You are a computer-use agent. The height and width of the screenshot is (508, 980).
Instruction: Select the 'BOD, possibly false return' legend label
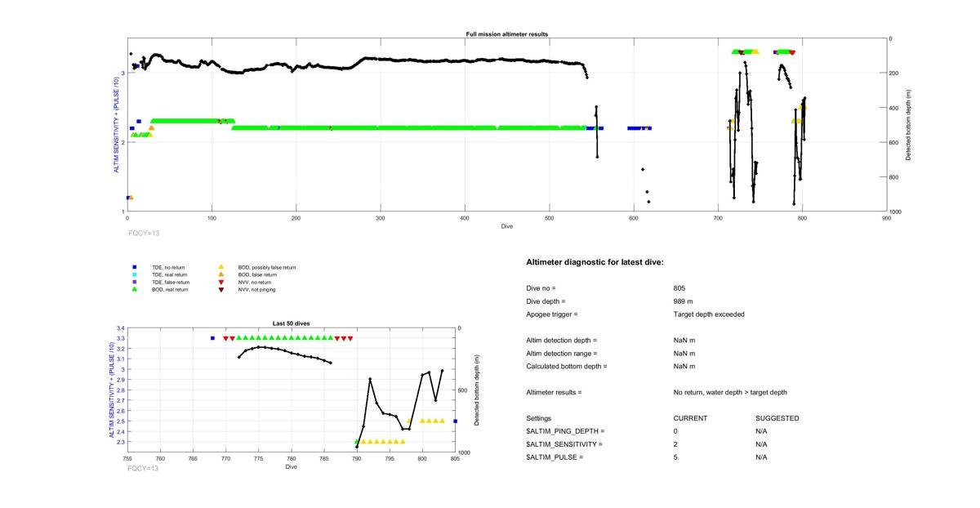point(268,267)
